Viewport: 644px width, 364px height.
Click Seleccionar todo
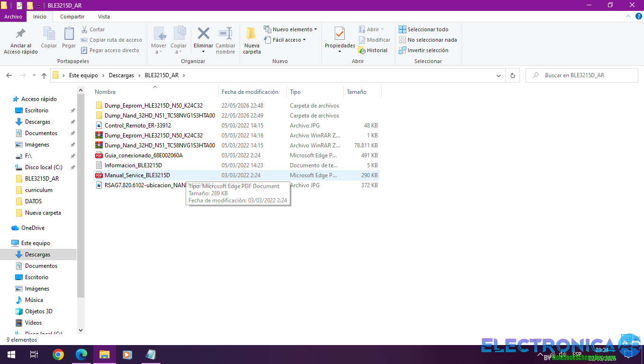point(423,29)
